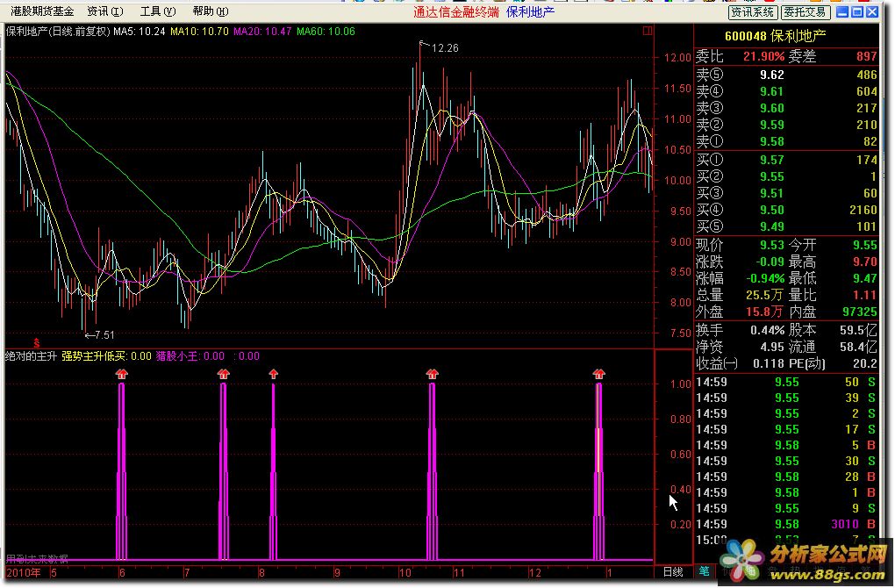Click the 委托交易 button
The height and width of the screenshot is (588, 895).
click(805, 12)
